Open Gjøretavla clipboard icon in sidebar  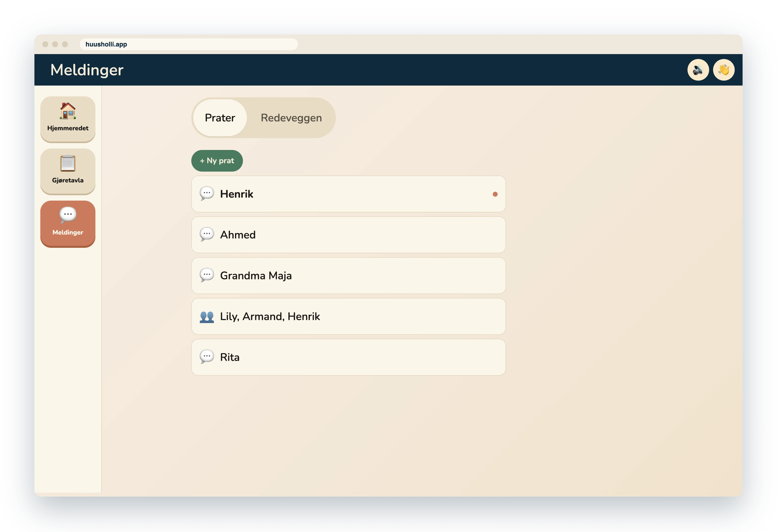click(x=68, y=171)
